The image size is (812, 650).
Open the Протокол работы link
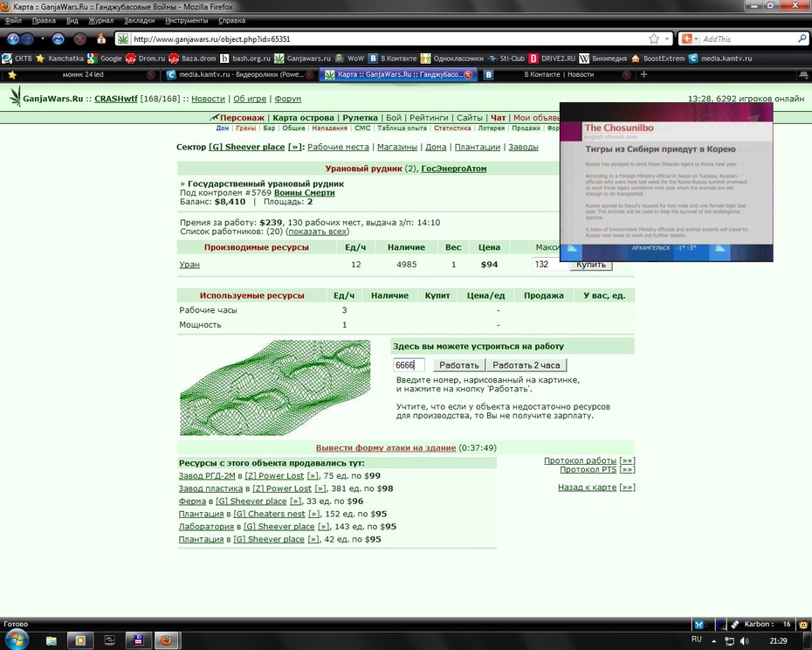(580, 460)
